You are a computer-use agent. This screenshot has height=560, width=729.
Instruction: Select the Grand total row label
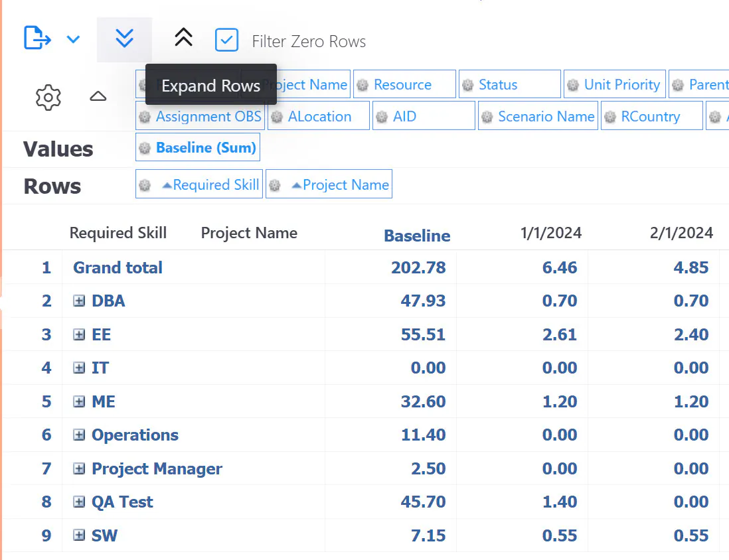click(x=118, y=267)
